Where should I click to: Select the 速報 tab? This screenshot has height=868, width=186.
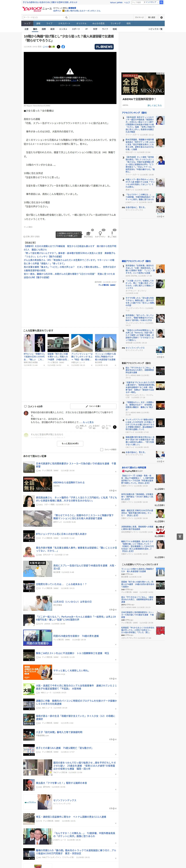coord(38,24)
